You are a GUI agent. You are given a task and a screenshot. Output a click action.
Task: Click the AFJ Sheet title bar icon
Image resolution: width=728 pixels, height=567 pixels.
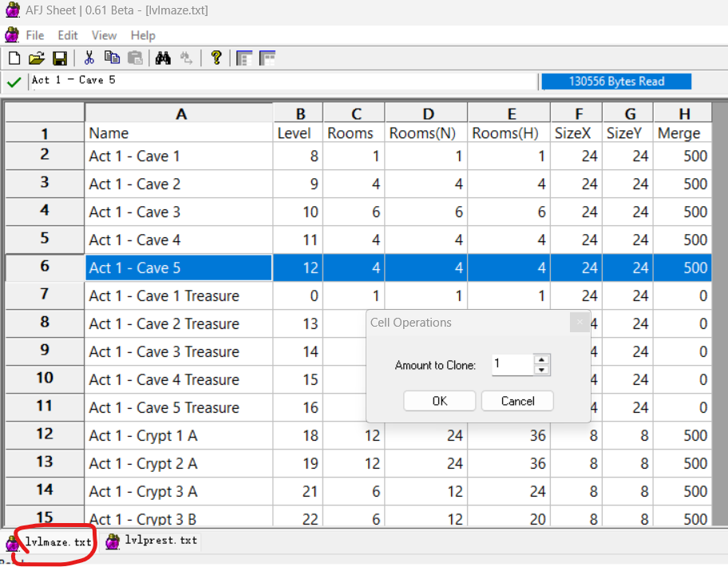13,10
